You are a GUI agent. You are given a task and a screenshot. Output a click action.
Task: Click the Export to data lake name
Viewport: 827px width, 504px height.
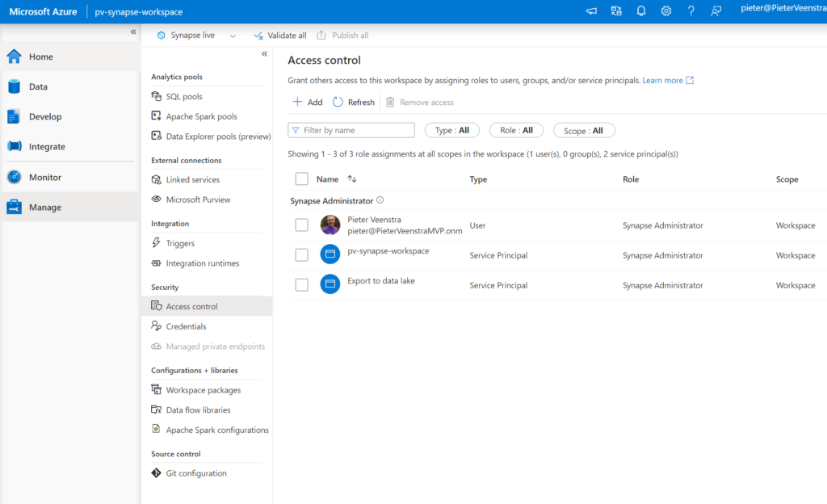(x=381, y=280)
